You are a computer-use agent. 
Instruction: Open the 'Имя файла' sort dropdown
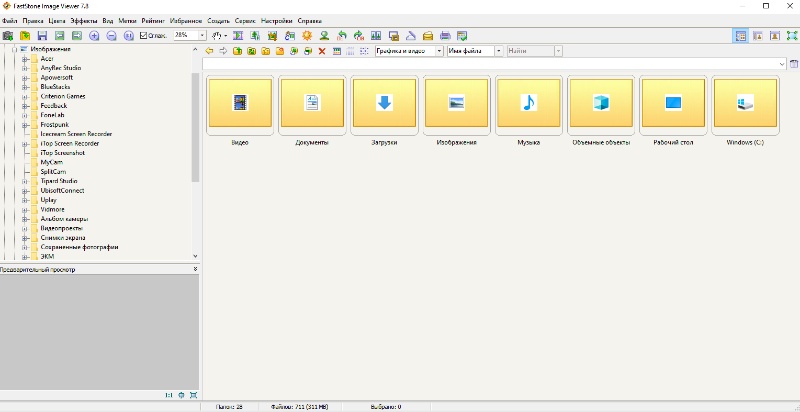pos(499,51)
